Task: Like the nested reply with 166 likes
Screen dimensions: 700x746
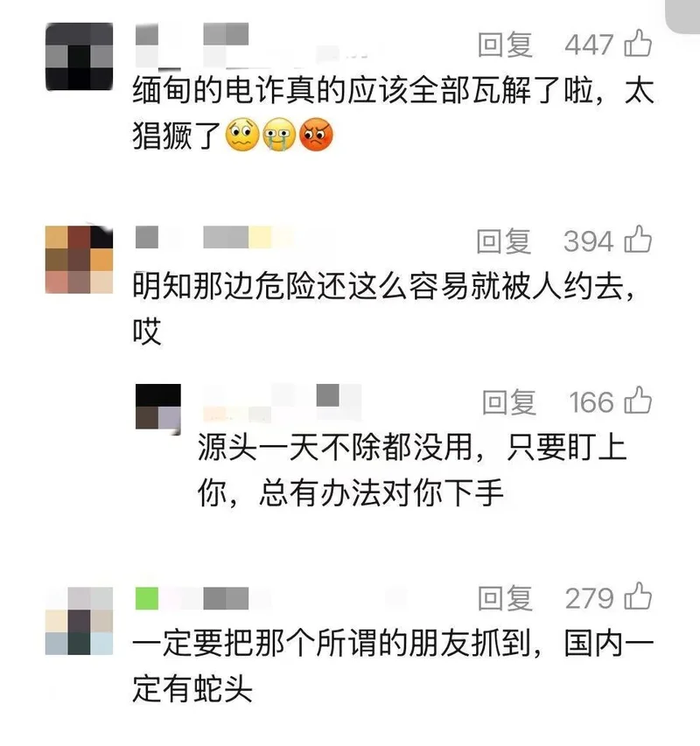Action: 638,401
